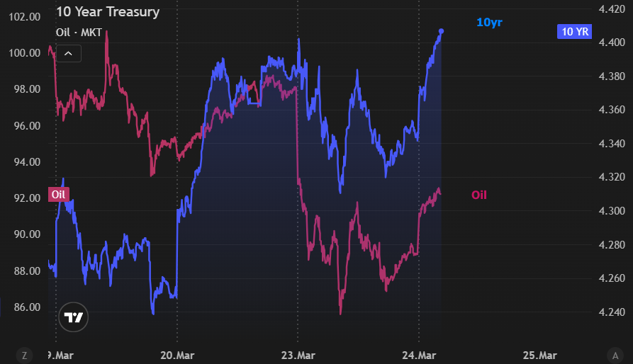Image resolution: width=633 pixels, height=364 pixels.
Task: Click the 23.Mar date on time axis
Action: [298, 355]
